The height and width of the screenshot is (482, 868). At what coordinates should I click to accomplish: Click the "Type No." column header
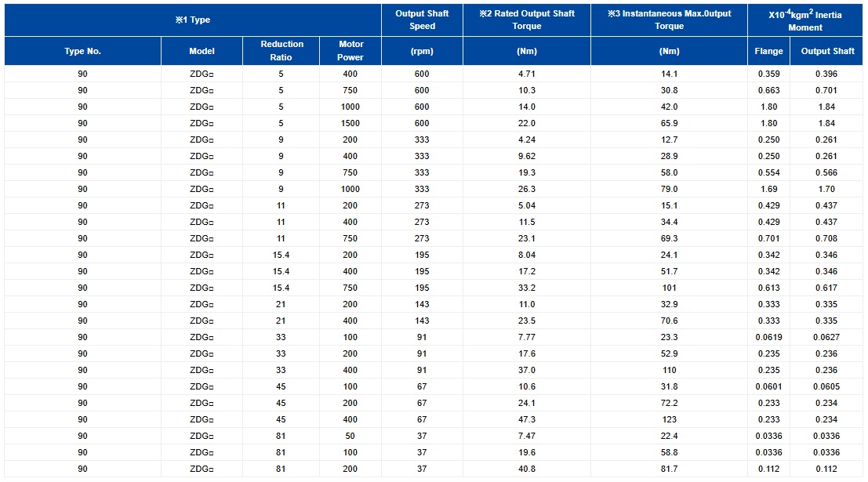(82, 51)
